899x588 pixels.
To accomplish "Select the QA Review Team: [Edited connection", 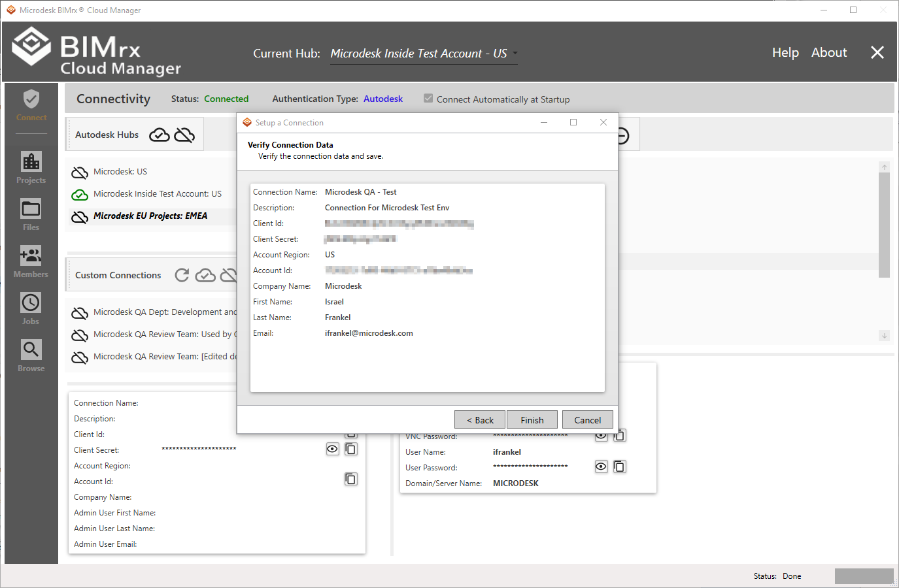I will click(x=165, y=357).
